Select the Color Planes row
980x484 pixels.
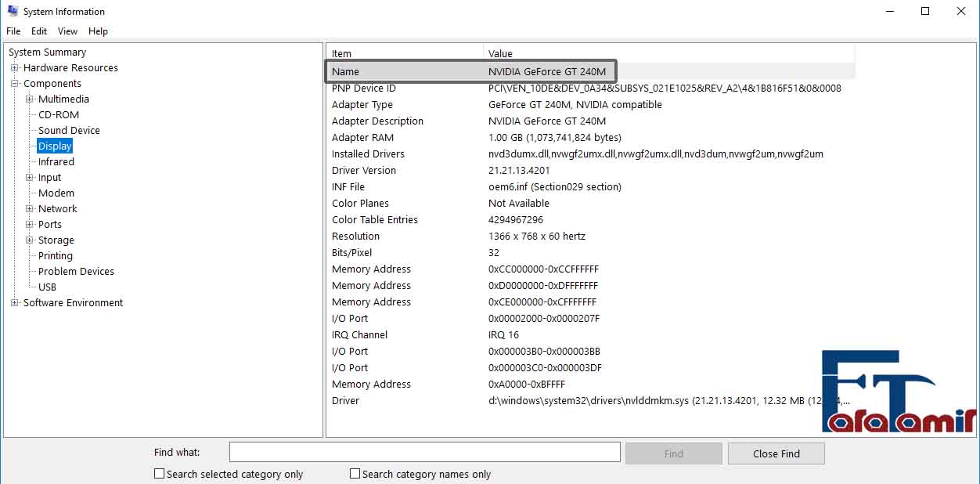[x=591, y=204]
